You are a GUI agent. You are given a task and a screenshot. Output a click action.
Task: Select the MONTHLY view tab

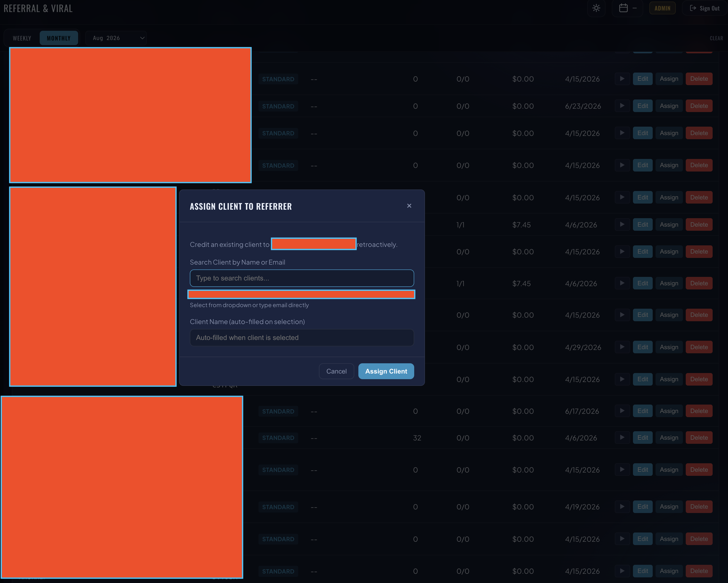click(59, 38)
